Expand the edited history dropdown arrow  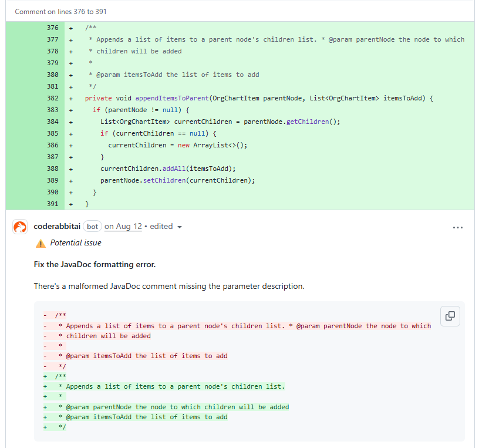pos(179,227)
